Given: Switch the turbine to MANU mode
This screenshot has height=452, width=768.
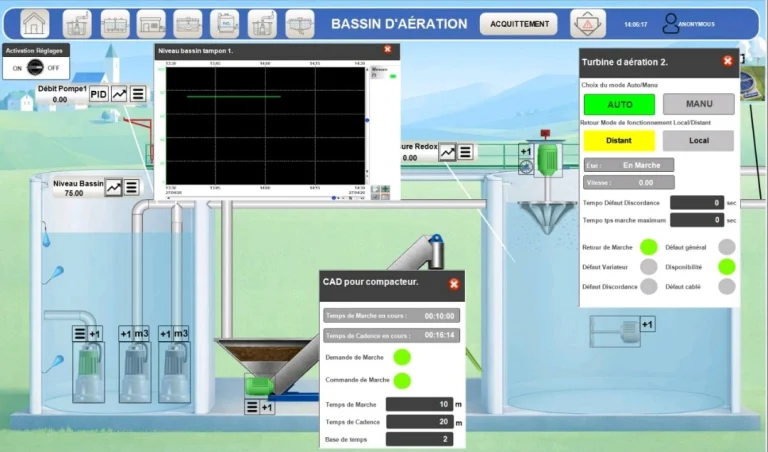Looking at the screenshot, I should [699, 104].
